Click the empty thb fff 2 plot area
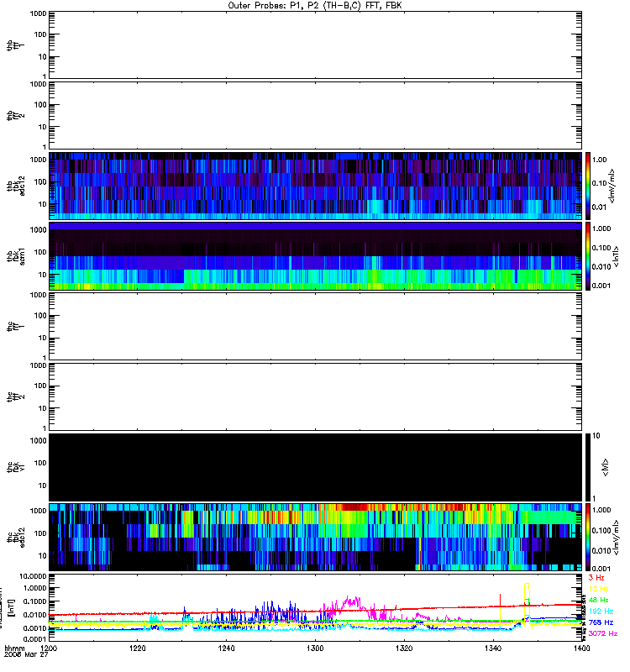Viewport: 630px width, 672px height. 316,115
